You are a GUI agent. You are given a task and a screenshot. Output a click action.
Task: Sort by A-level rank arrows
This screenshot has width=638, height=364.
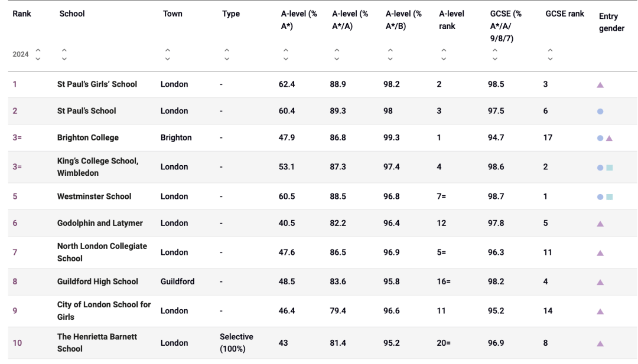click(444, 54)
